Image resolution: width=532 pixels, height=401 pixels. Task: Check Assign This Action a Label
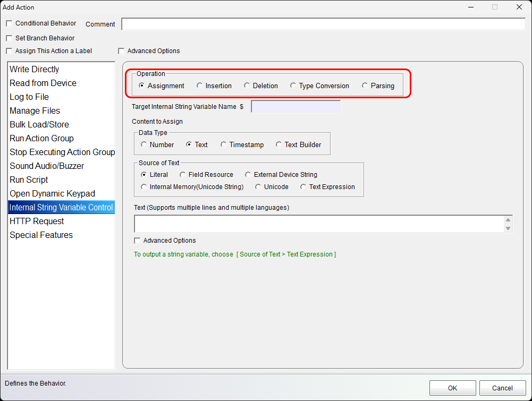9,51
